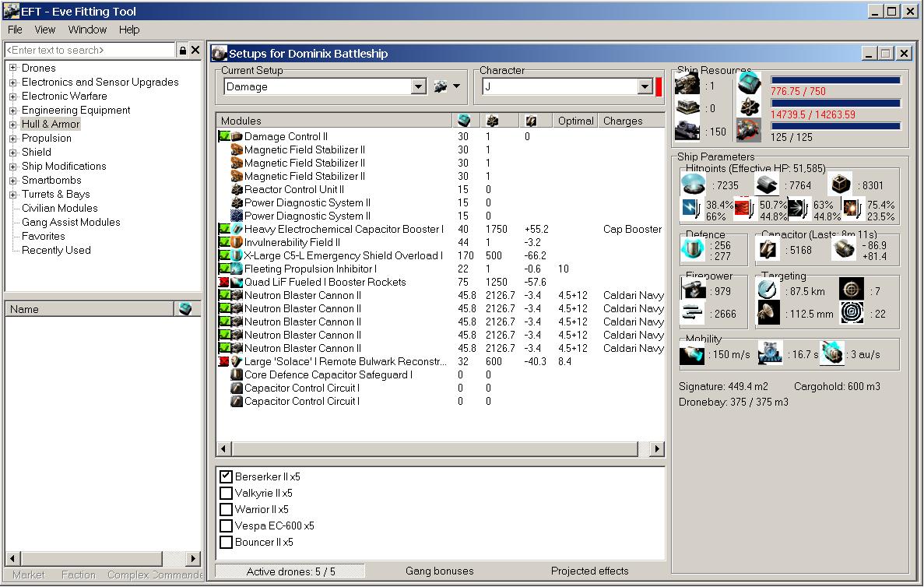Click the Gang bonuses button

tap(440, 571)
